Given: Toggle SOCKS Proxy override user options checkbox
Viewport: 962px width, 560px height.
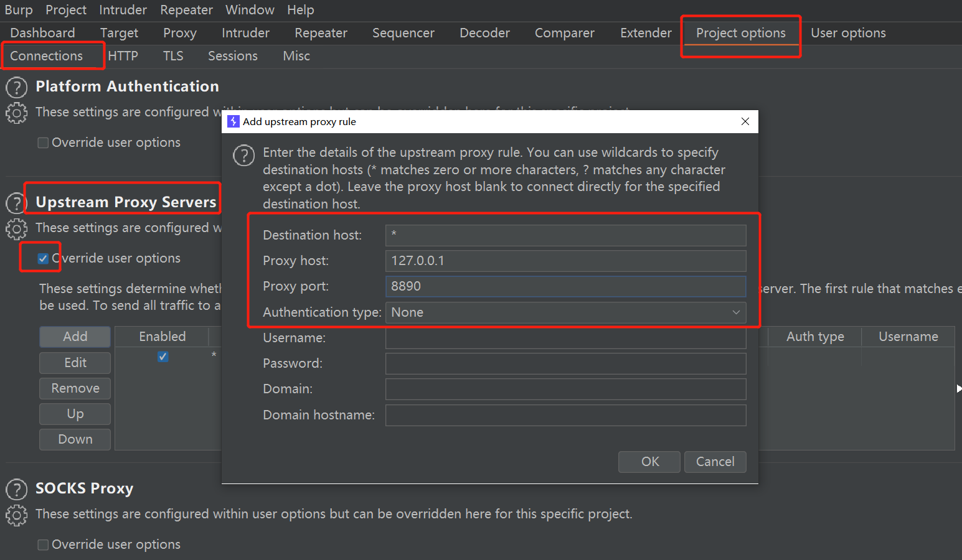Looking at the screenshot, I should click(43, 544).
